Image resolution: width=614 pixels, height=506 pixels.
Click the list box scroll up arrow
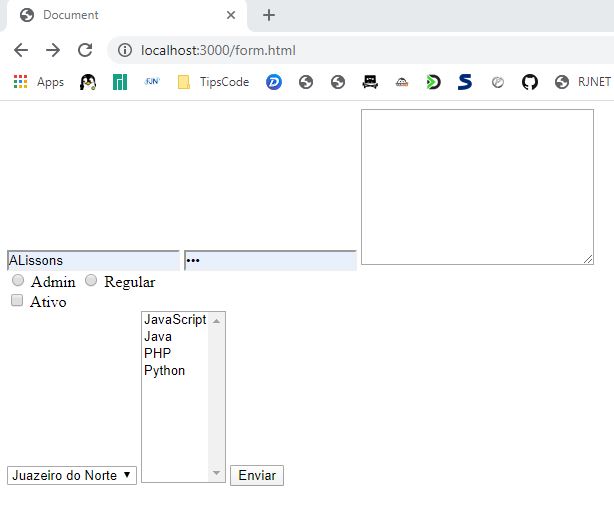[216, 321]
